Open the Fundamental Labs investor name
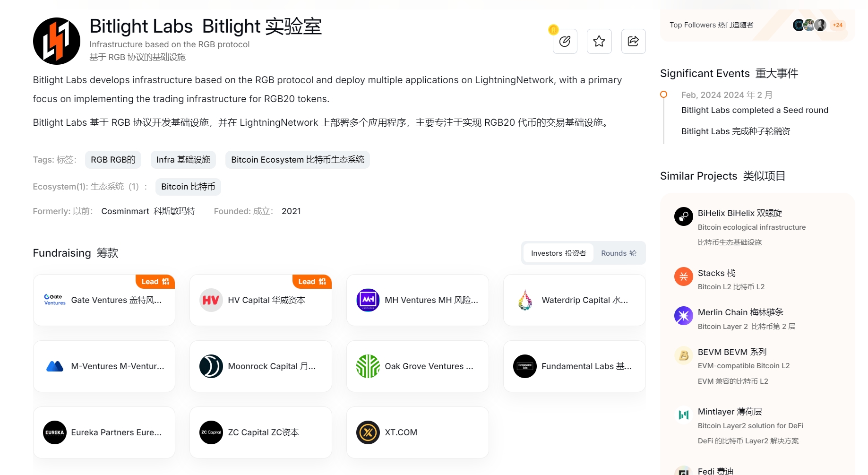The height and width of the screenshot is (475, 868). [x=586, y=366]
